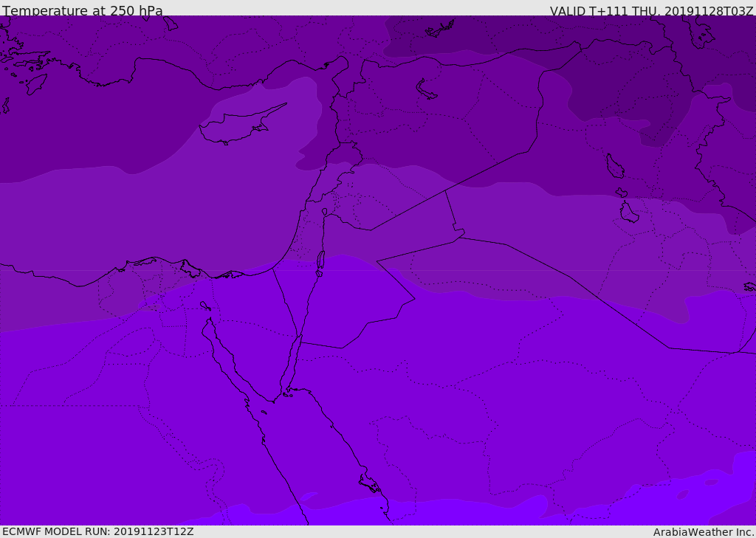Click the 'ECMWF MODEL RUN: 20191123T12Z' label
Image resolution: width=756 pixels, height=538 pixels.
pyautogui.click(x=98, y=531)
